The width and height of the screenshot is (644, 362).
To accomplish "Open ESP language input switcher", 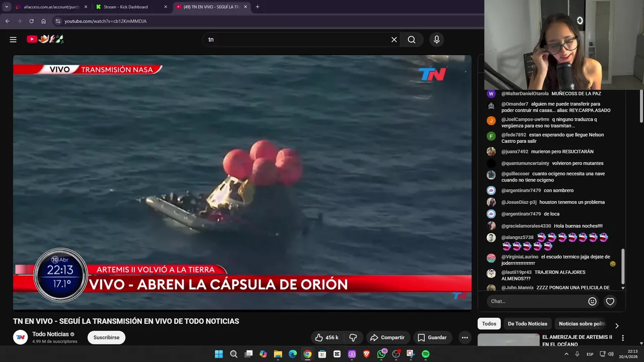I will (x=590, y=354).
